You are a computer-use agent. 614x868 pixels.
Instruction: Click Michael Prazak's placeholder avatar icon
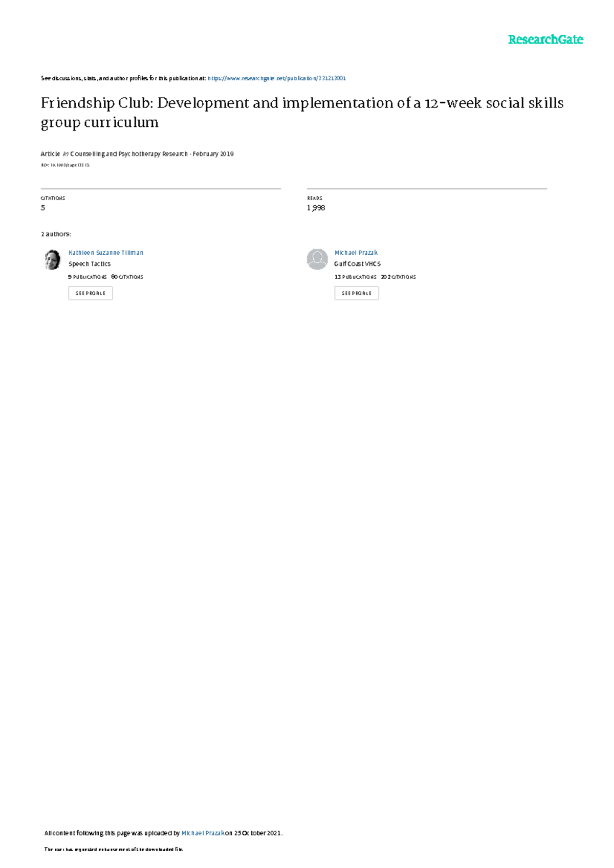[317, 259]
